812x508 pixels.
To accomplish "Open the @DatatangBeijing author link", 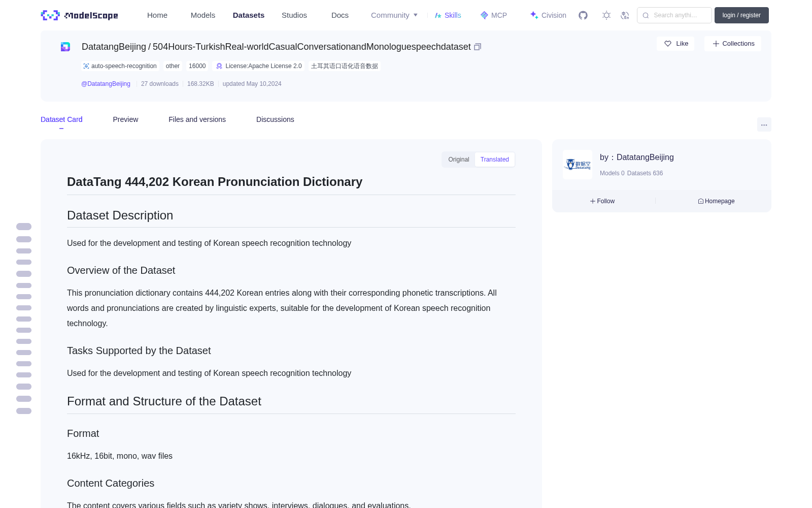I will tap(106, 84).
